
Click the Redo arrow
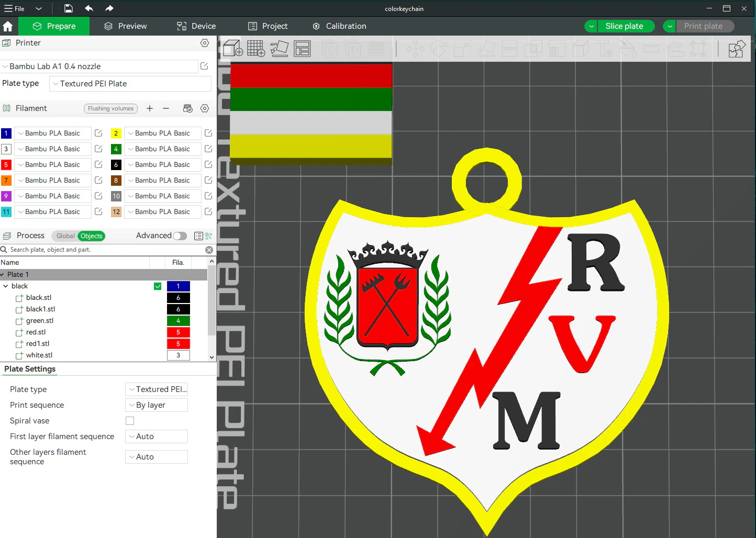[109, 8]
